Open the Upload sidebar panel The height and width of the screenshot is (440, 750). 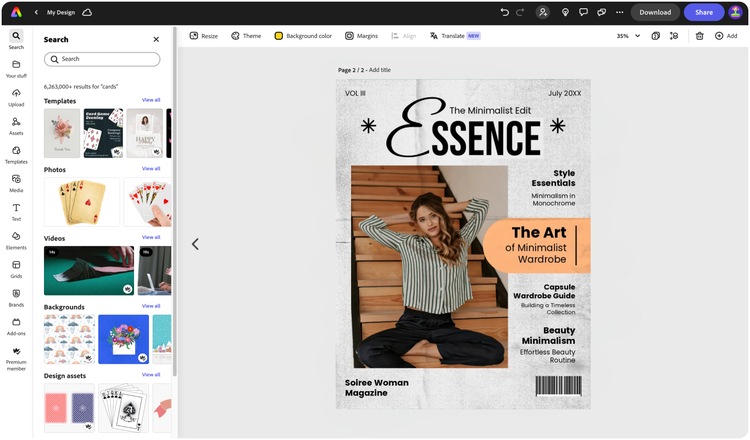(16, 98)
